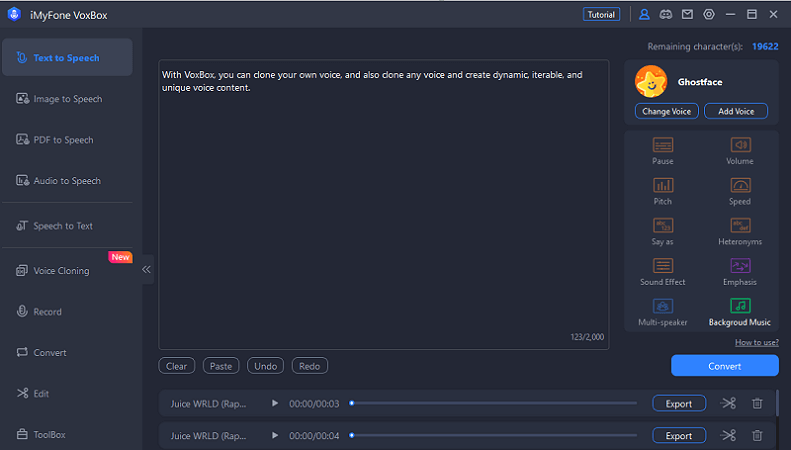
Task: Click the remaining characters count 19622
Action: coord(765,46)
